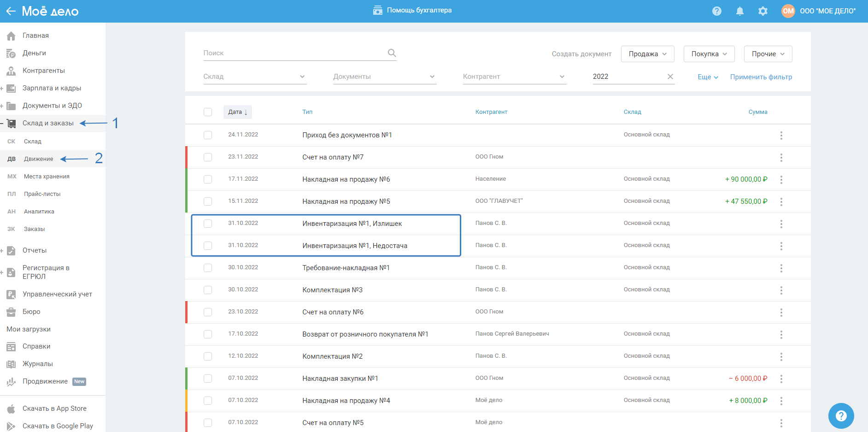Screen dimensions: 868x432
Task: Sort table by Дата column
Action: click(x=237, y=112)
